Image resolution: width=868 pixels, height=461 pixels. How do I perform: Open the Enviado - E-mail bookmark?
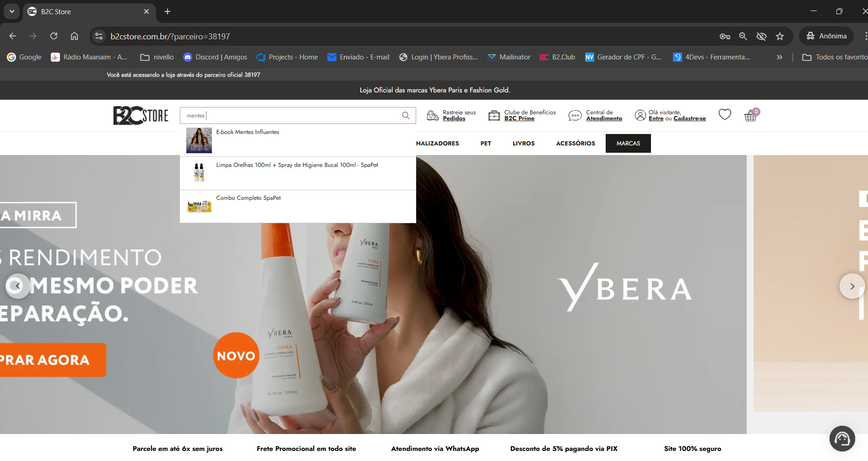pos(358,57)
